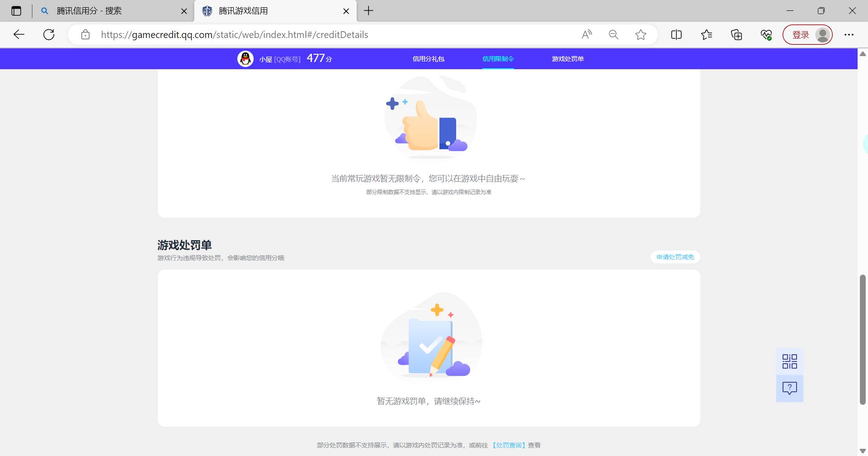The height and width of the screenshot is (456, 868).
Task: Click the QQ avatar next to 小屋
Action: tap(245, 58)
